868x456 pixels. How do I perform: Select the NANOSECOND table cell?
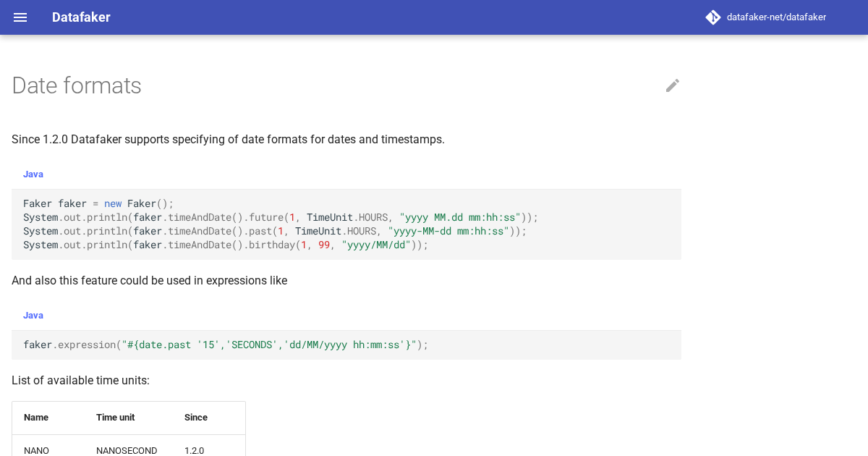(x=127, y=450)
